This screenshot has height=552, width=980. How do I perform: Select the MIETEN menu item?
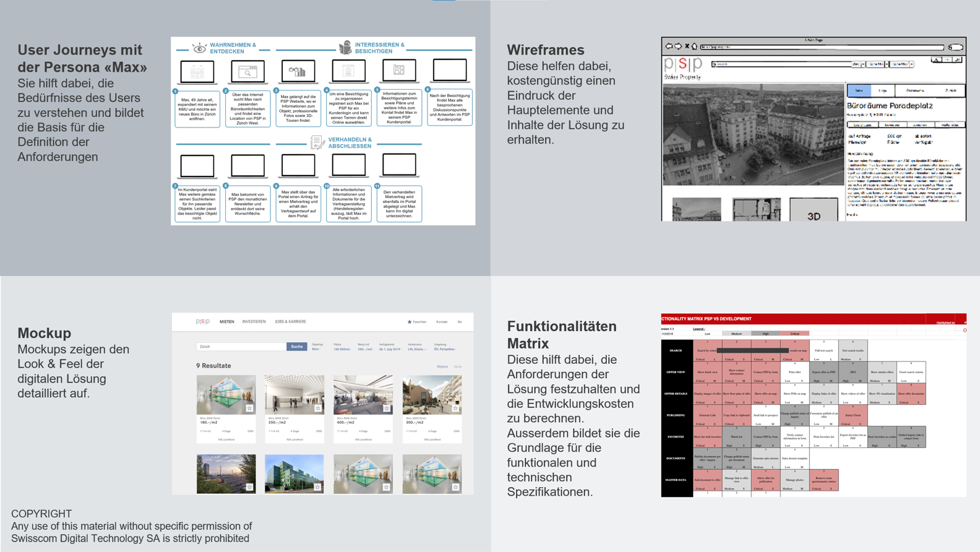click(227, 322)
